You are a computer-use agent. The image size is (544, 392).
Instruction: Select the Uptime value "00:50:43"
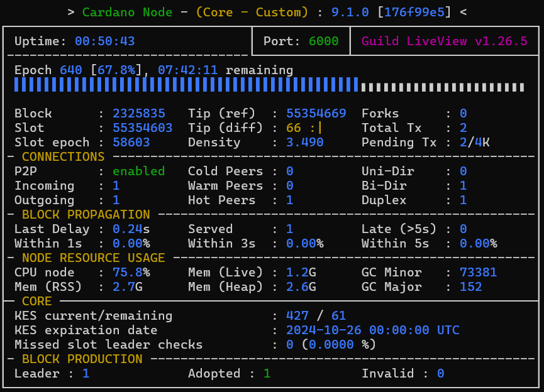pyautogui.click(x=105, y=41)
